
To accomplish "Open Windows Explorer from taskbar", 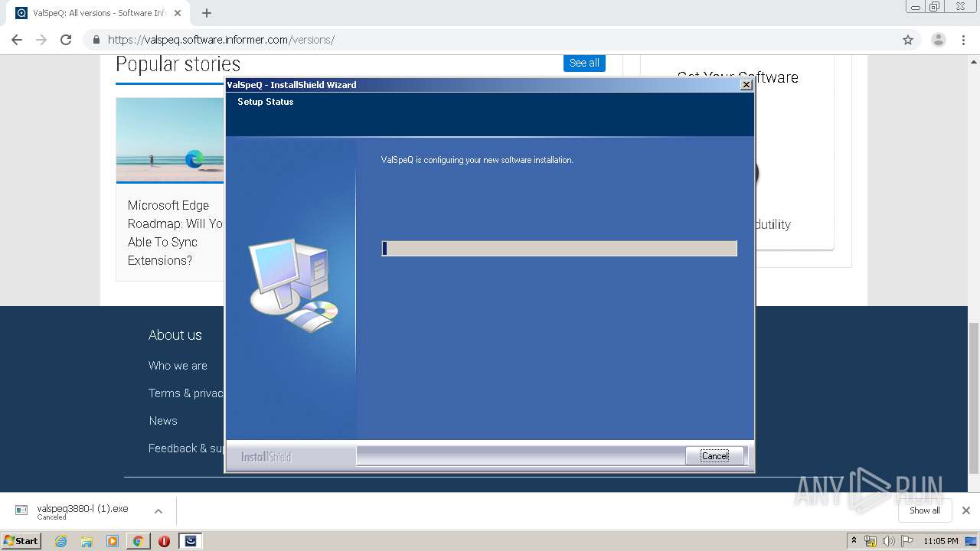I will [x=87, y=541].
